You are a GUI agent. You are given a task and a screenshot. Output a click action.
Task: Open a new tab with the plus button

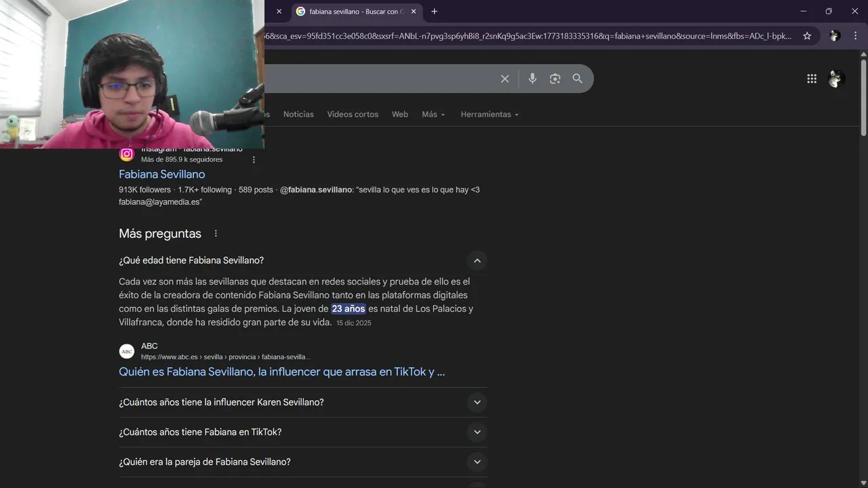point(434,12)
